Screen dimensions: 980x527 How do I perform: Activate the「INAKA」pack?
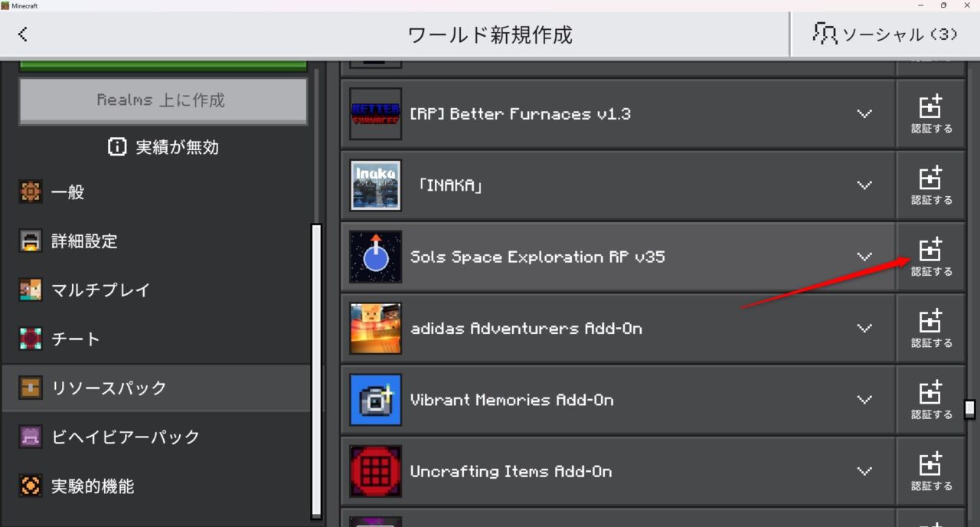(931, 185)
